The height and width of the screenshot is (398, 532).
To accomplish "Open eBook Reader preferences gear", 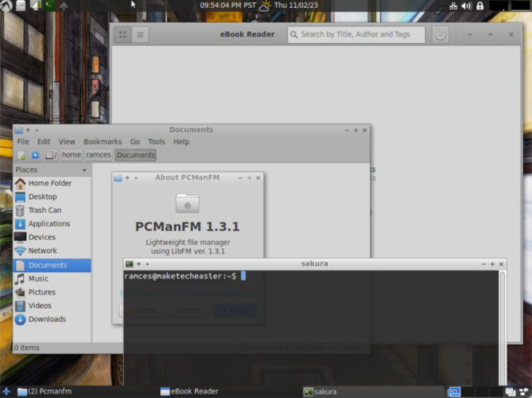I will coord(440,35).
